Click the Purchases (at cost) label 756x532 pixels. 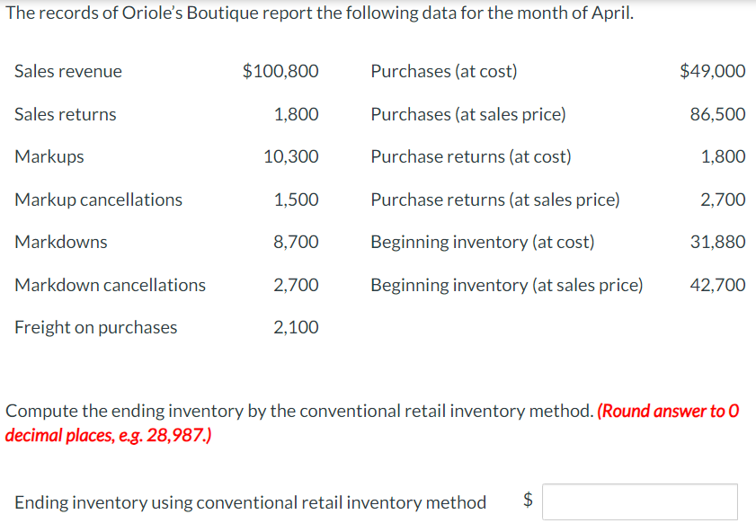(x=441, y=71)
